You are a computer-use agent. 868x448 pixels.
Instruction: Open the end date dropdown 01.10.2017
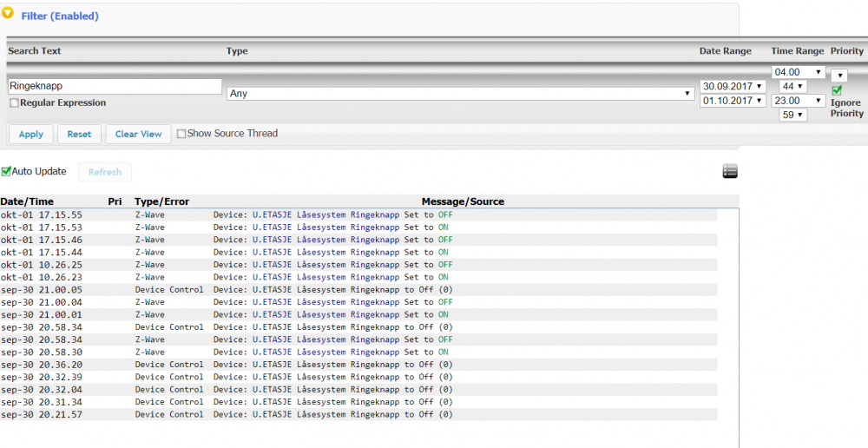[x=733, y=101]
